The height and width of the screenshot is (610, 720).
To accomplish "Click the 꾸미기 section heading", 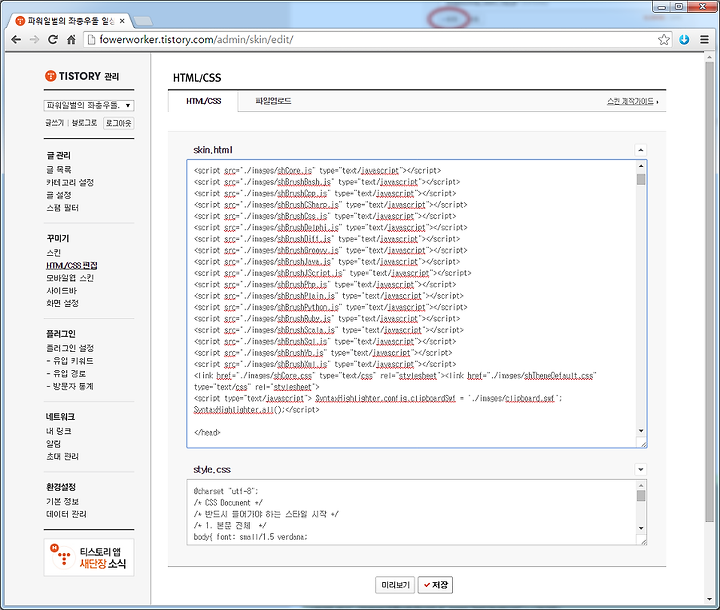I will [x=58, y=238].
